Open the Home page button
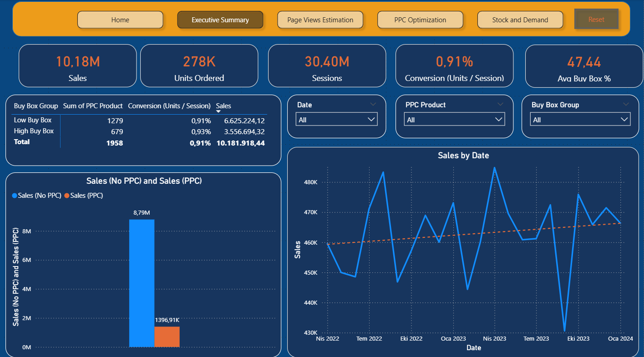 tap(120, 20)
